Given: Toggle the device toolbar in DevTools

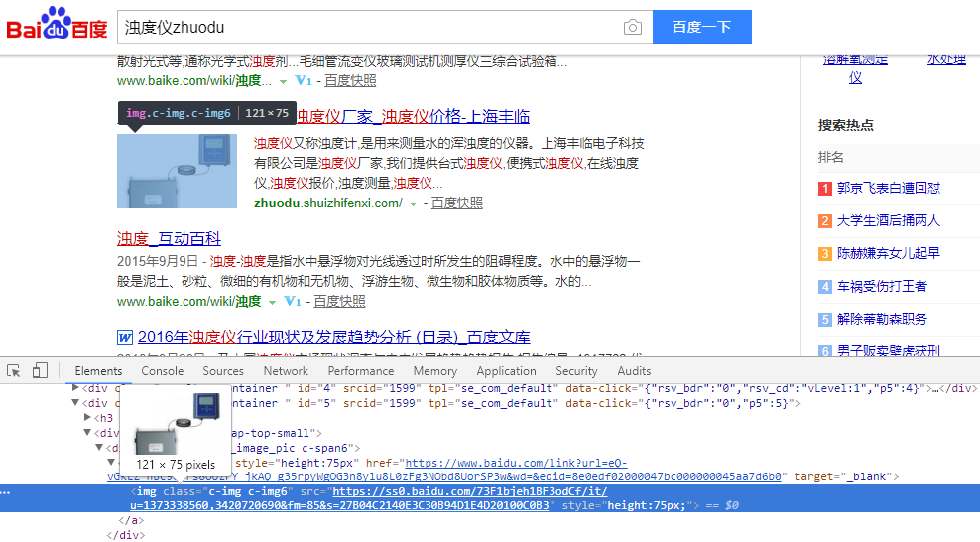Looking at the screenshot, I should [x=40, y=371].
